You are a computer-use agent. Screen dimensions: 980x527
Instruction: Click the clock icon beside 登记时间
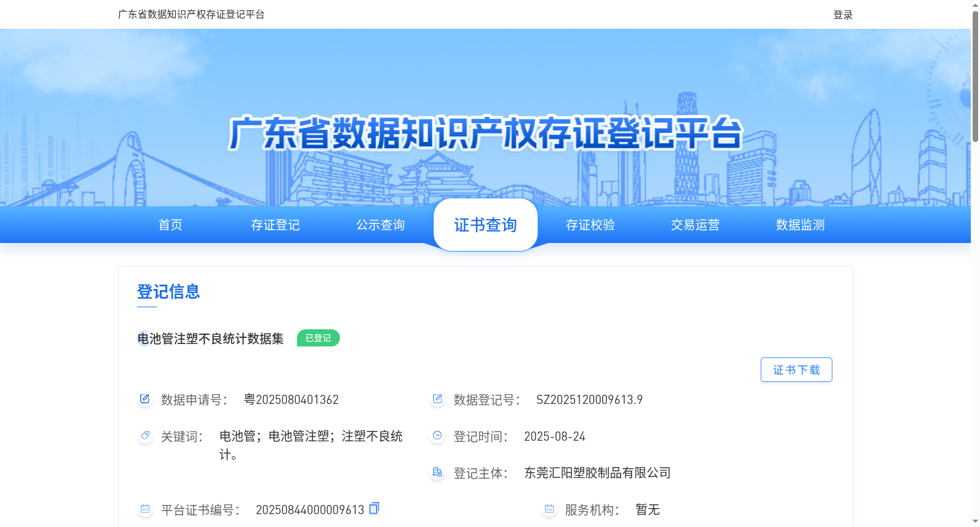[437, 436]
